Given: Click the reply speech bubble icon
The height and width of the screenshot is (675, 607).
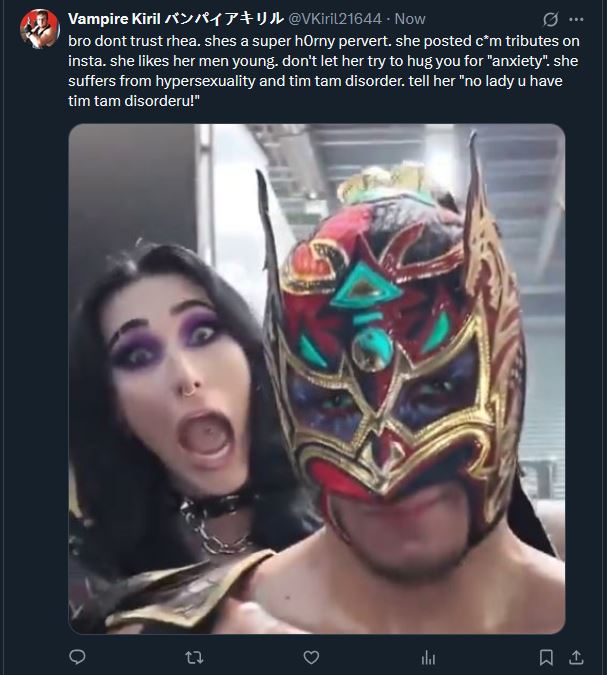Looking at the screenshot, I should point(77,657).
